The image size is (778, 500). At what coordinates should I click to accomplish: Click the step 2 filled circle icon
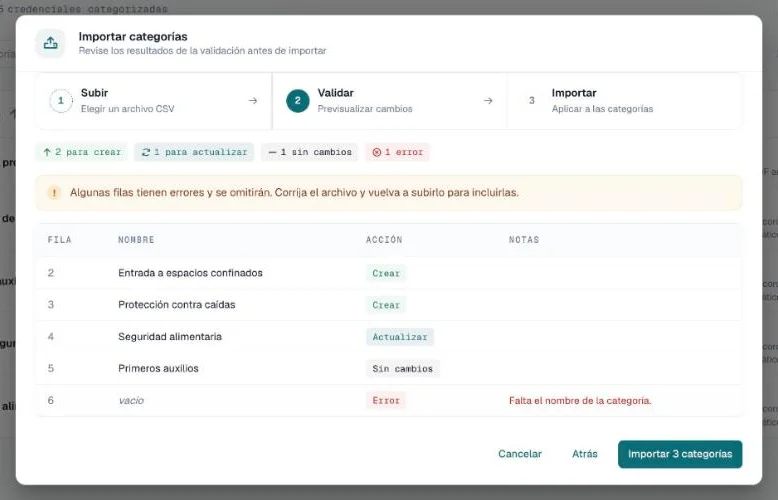[298, 101]
